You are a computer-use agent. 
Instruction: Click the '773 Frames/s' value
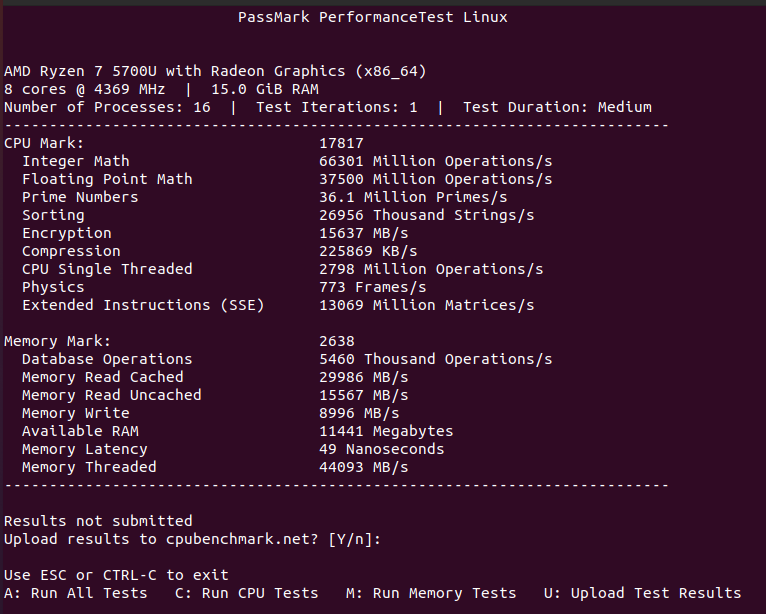372,287
